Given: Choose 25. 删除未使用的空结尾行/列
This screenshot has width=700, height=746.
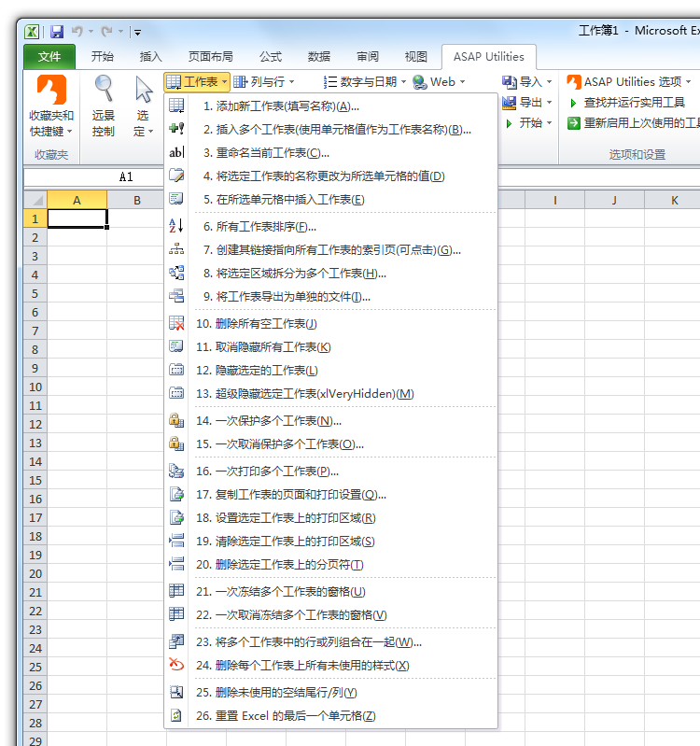Looking at the screenshot, I should click(331, 692).
